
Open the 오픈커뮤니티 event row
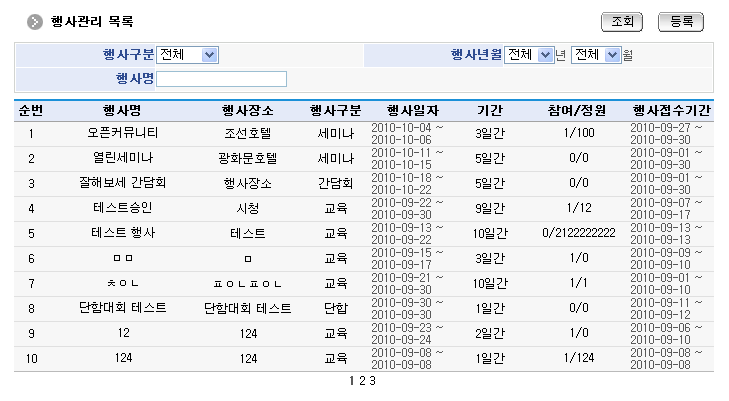coord(123,132)
